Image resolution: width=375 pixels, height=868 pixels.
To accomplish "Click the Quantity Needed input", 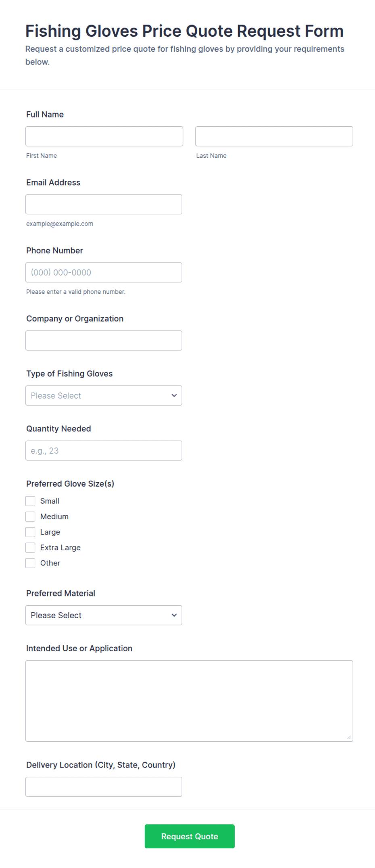I will pos(104,451).
